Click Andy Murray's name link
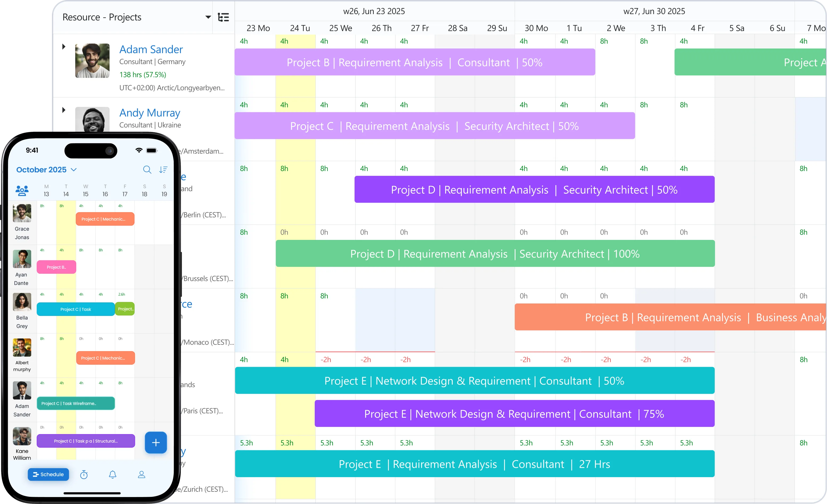The width and height of the screenshot is (827, 504). (150, 113)
